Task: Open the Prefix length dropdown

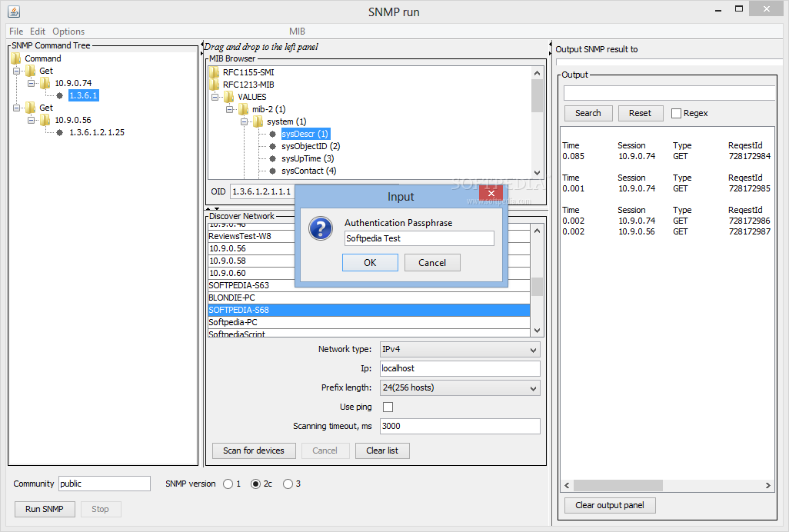Action: [460, 387]
